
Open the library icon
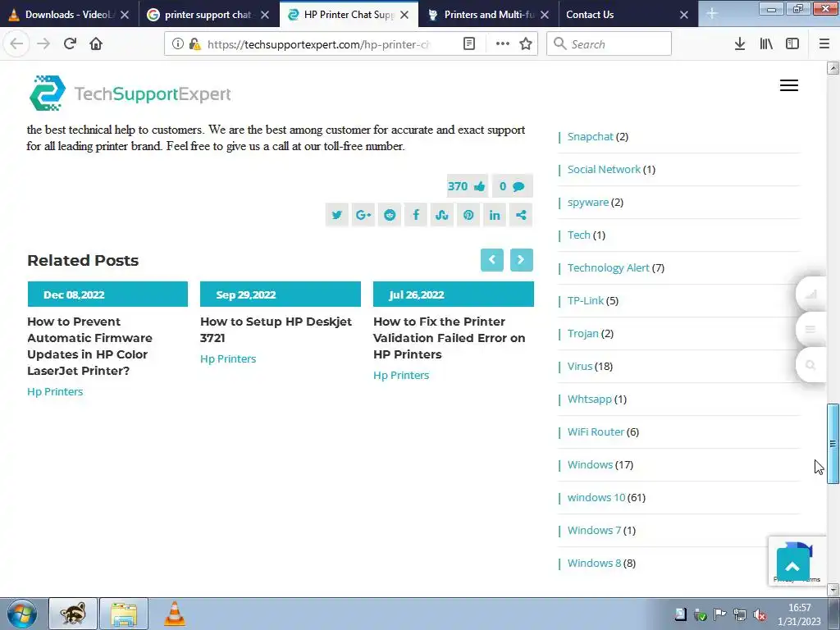click(x=766, y=43)
